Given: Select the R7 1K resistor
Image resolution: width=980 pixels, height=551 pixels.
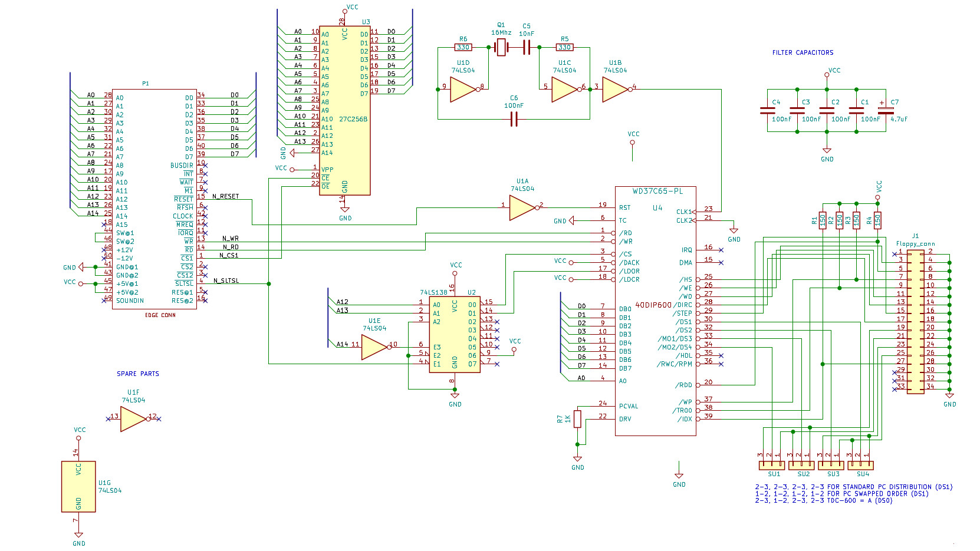Looking at the screenshot, I should (577, 419).
